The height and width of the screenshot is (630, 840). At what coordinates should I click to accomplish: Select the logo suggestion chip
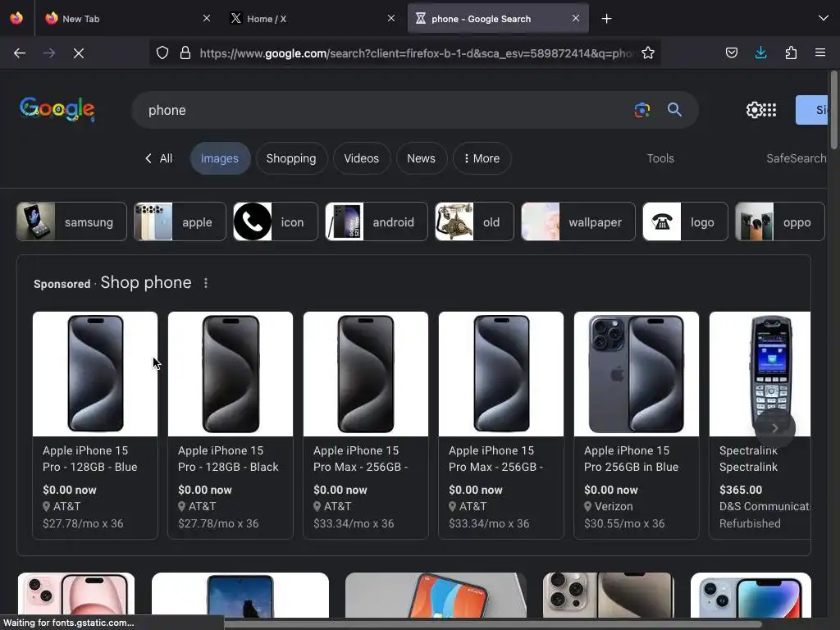point(685,221)
